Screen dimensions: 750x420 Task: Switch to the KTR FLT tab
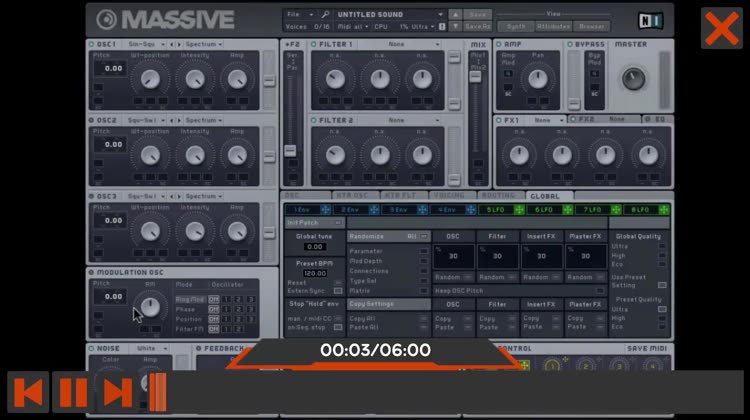[x=404, y=196]
